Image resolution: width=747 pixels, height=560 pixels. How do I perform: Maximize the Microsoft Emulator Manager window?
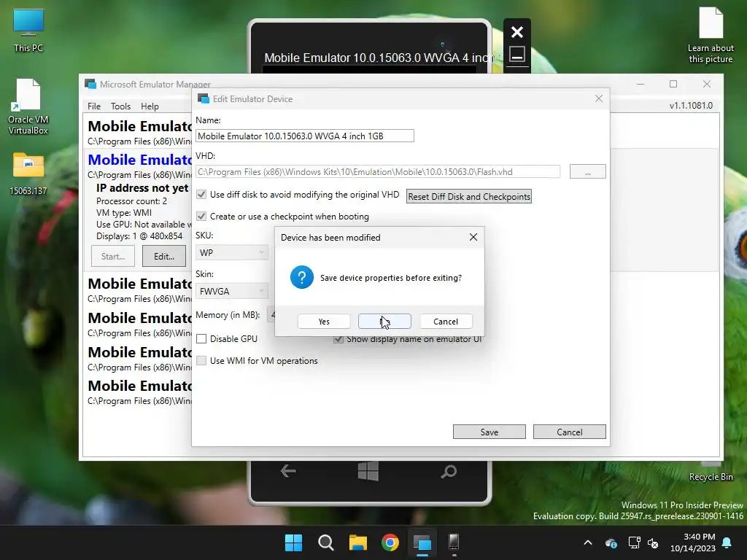(x=673, y=84)
